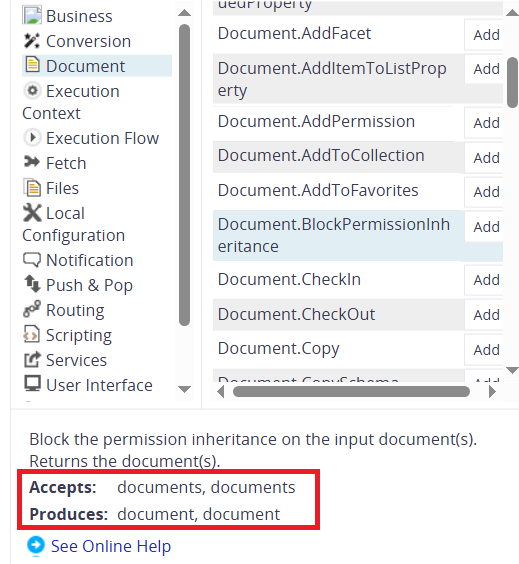Select Document.AddToFavorites in the operations list
The image size is (519, 564).
point(318,190)
